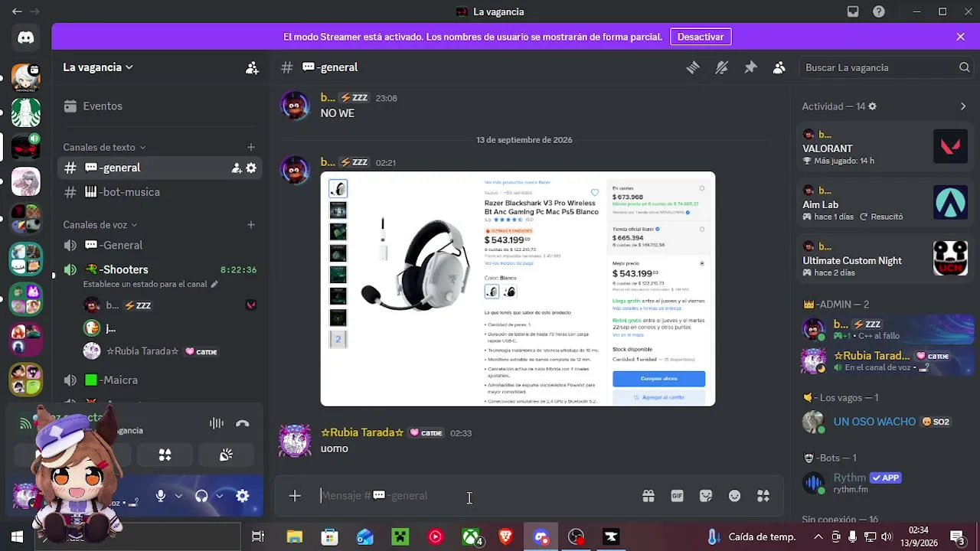Deafen audio with the headphones icon
Screen dimensions: 980x551
(x=201, y=496)
